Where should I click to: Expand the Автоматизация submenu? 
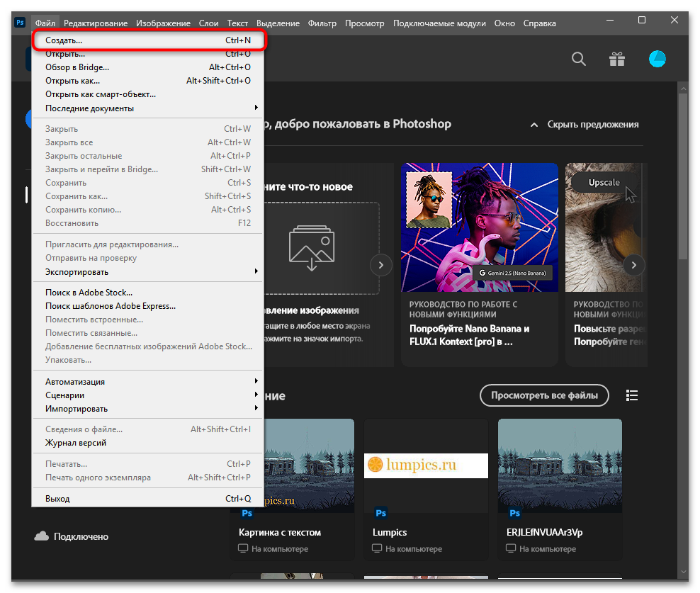click(x=148, y=381)
